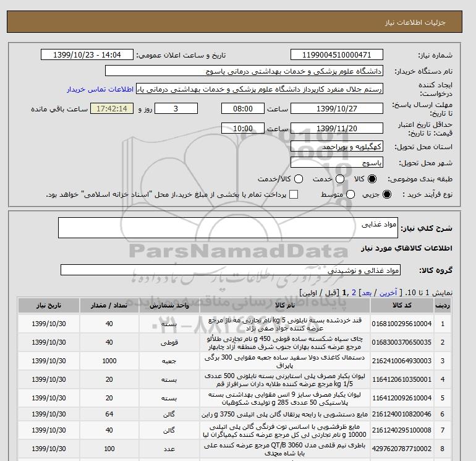
Task: Select the کالا radio button
Action: tap(372, 179)
